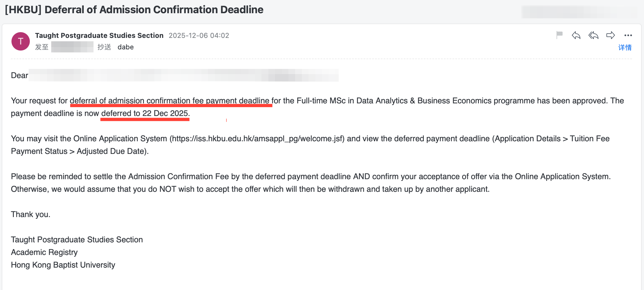Image resolution: width=644 pixels, height=290 pixels.
Task: Click the email subject heading at top
Action: pyautogui.click(x=134, y=10)
